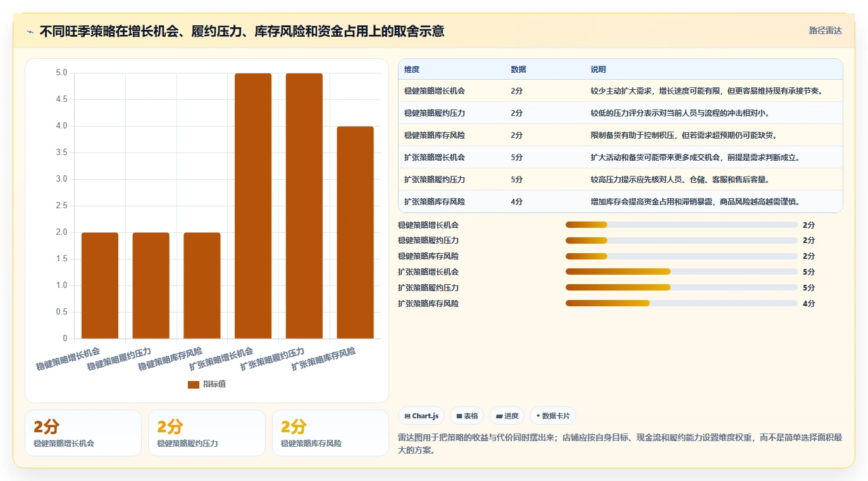Click the page title 不同旺季策略 heading
This screenshot has width=868, height=481.
(242, 31)
